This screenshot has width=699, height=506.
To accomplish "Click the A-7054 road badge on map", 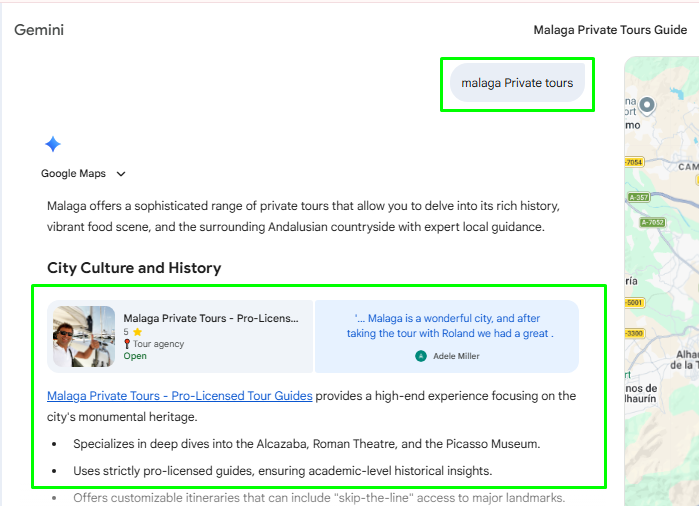I will point(633,162).
